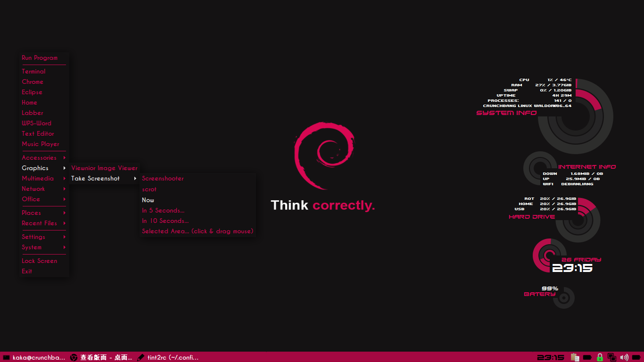Open Viewnior Image Viewer
The height and width of the screenshot is (362, 644).
pos(105,168)
